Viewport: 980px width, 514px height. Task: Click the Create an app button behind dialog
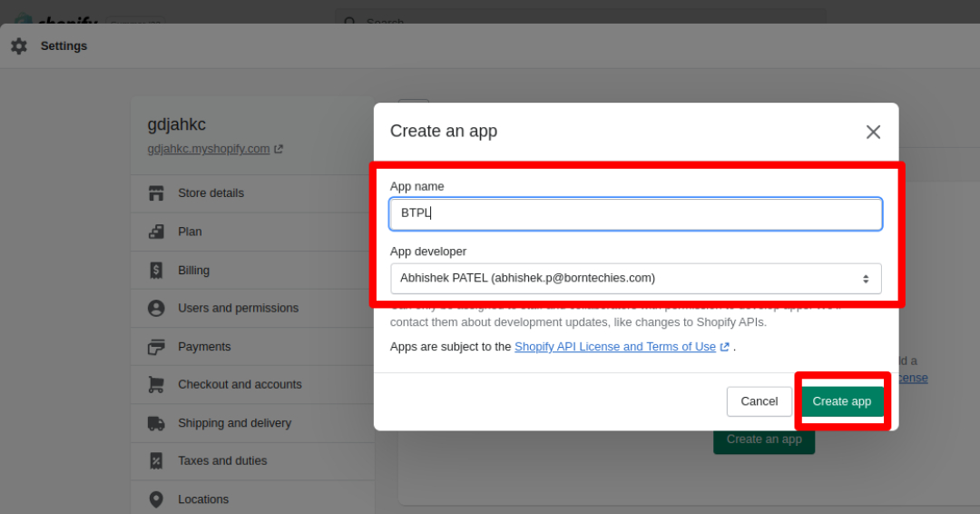pyautogui.click(x=764, y=440)
